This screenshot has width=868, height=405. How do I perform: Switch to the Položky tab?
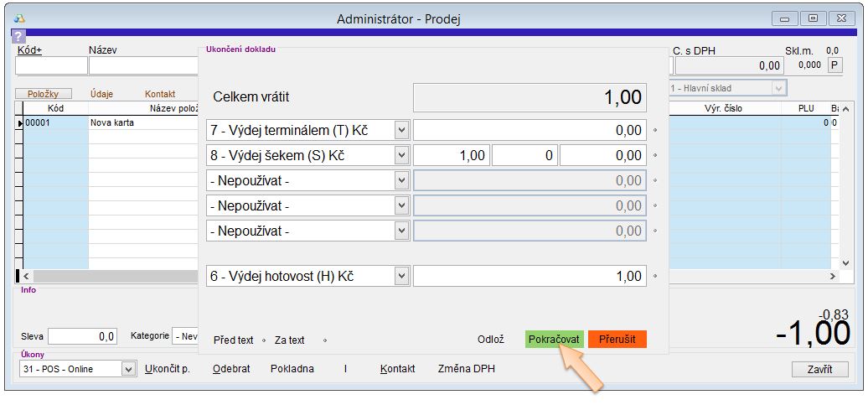[44, 95]
